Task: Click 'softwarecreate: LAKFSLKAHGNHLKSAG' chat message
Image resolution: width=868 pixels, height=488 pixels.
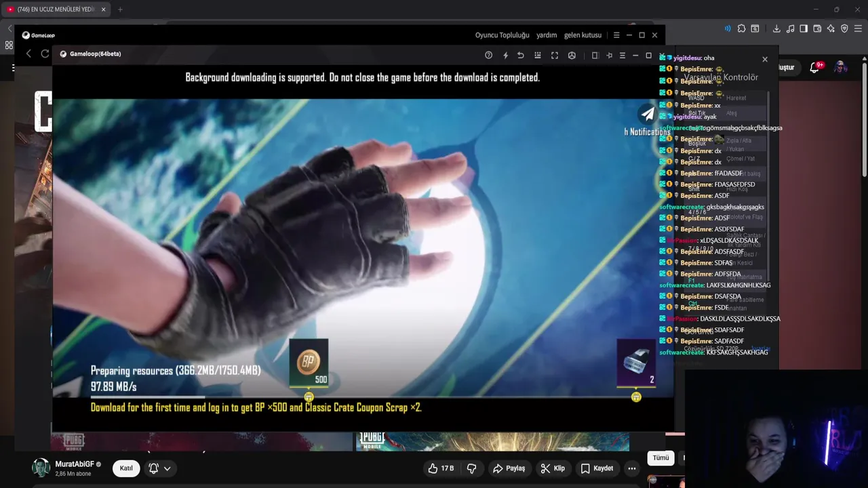Action: click(x=715, y=285)
